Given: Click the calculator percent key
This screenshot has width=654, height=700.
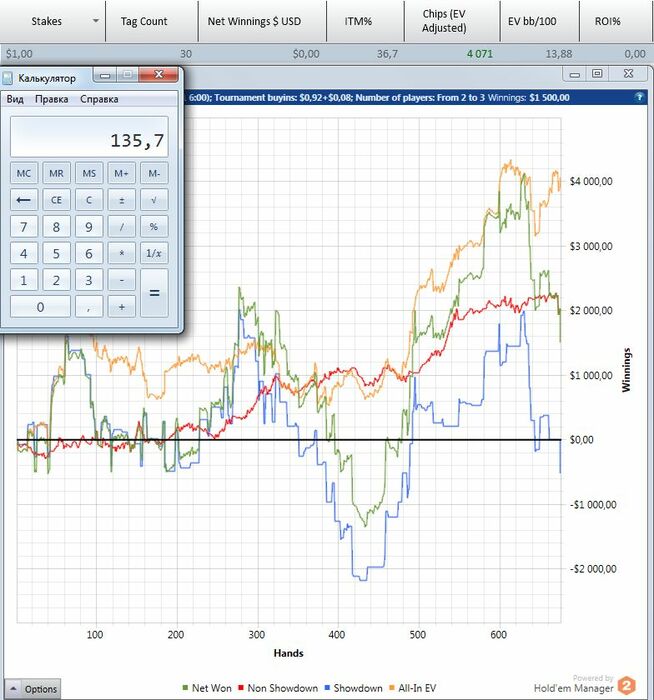Looking at the screenshot, I should coord(154,226).
